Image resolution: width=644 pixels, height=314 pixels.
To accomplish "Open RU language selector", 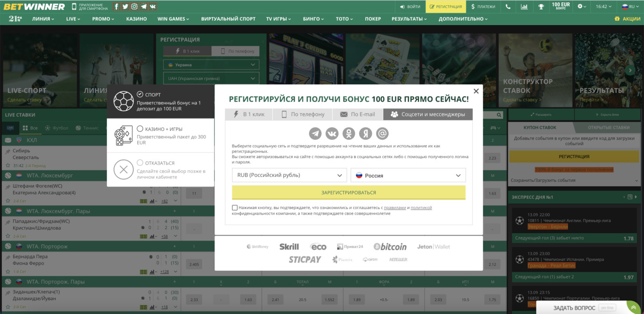I will tap(631, 7).
